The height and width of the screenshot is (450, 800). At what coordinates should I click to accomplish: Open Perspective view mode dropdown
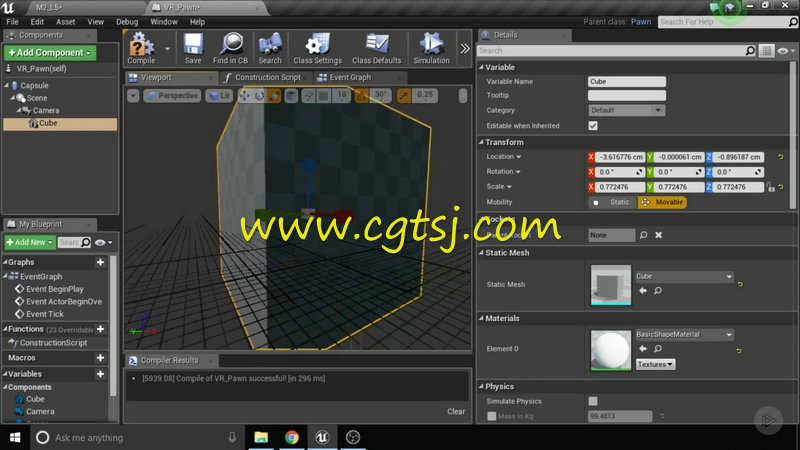coord(172,95)
